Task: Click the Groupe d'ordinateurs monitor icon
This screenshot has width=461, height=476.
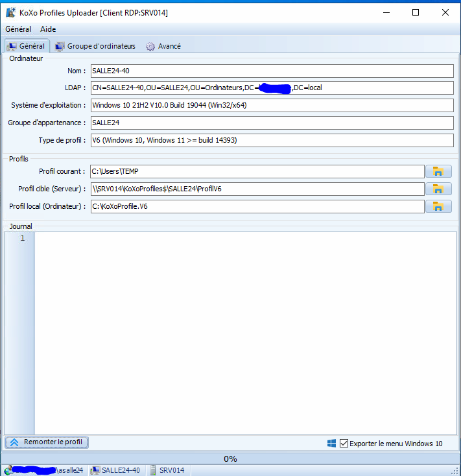Action: click(x=60, y=47)
